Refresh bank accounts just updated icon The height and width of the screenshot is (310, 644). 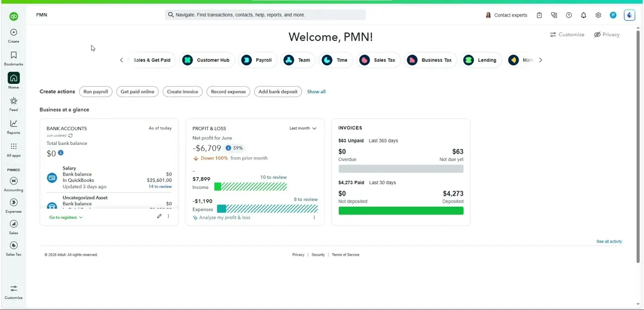coord(70,135)
